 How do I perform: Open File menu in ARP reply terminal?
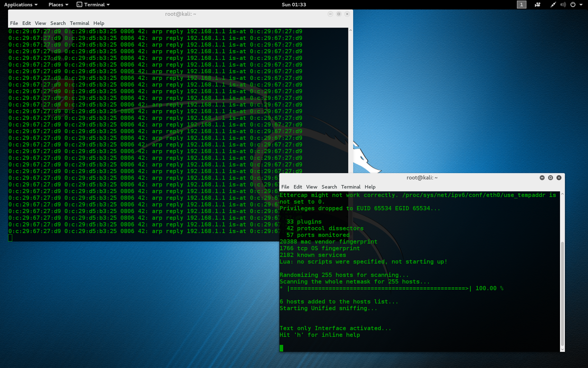click(14, 23)
